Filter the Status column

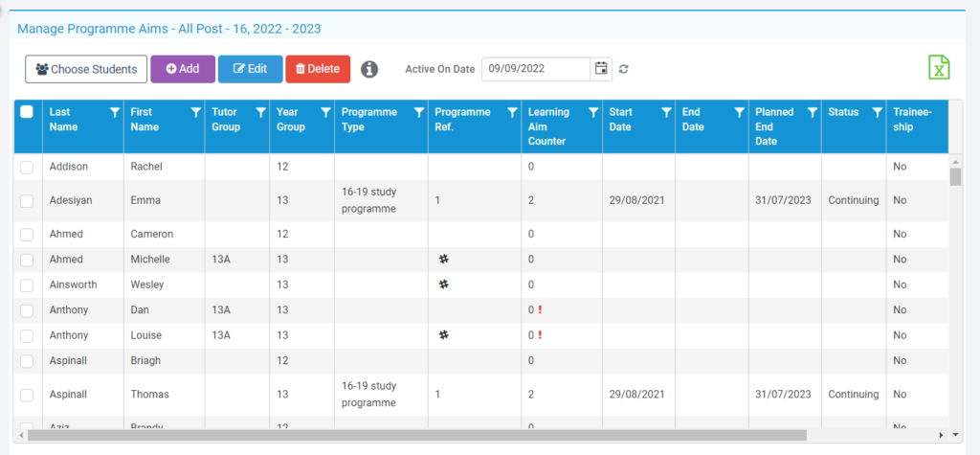pyautogui.click(x=878, y=113)
